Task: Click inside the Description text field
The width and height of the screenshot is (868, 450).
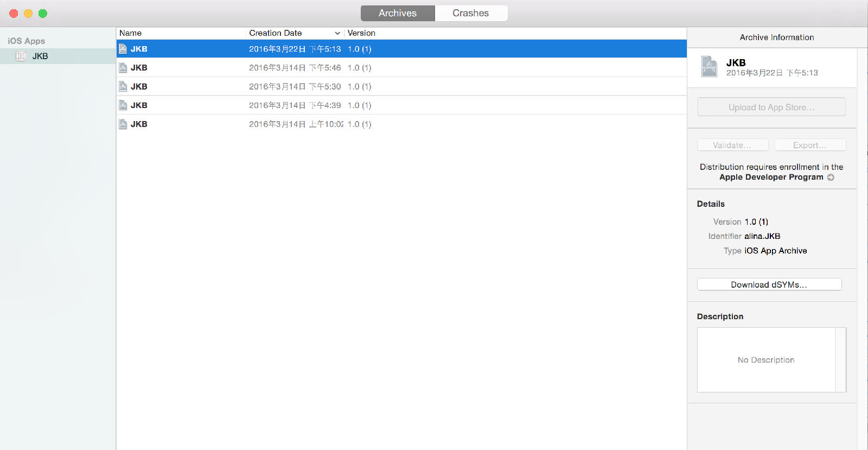Action: point(765,359)
